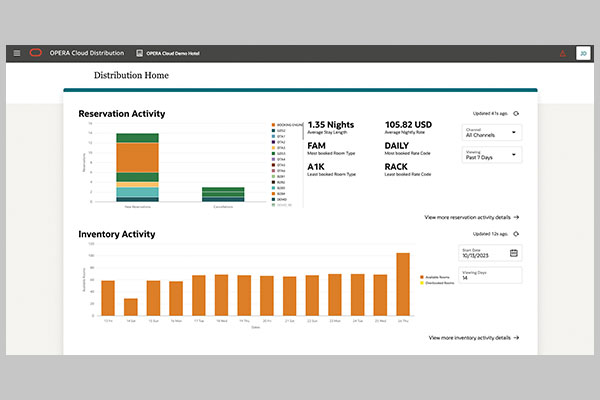Image resolution: width=600 pixels, height=400 pixels.
Task: Click Booking Engine orange legend swatch
Action: point(273,125)
